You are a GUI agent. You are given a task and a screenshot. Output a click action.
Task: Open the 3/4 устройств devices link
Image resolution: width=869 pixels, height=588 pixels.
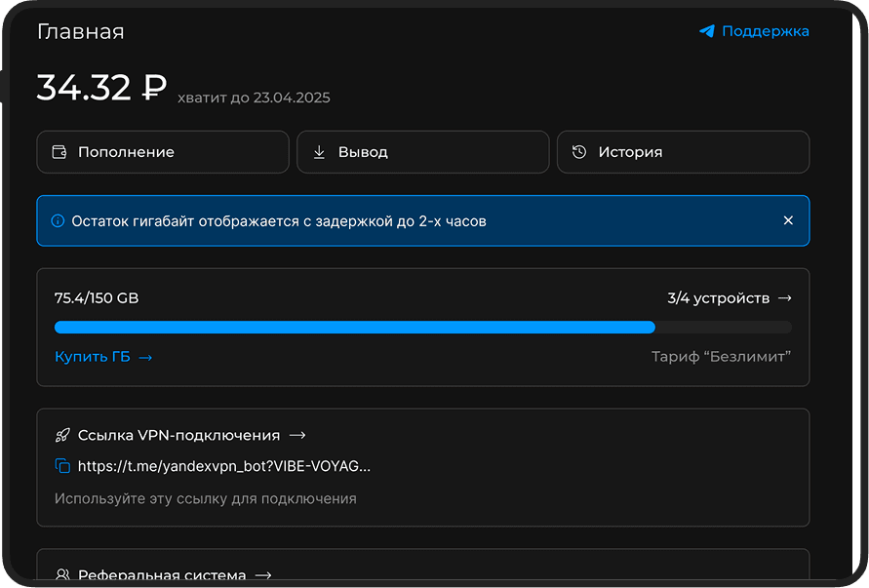(x=730, y=298)
